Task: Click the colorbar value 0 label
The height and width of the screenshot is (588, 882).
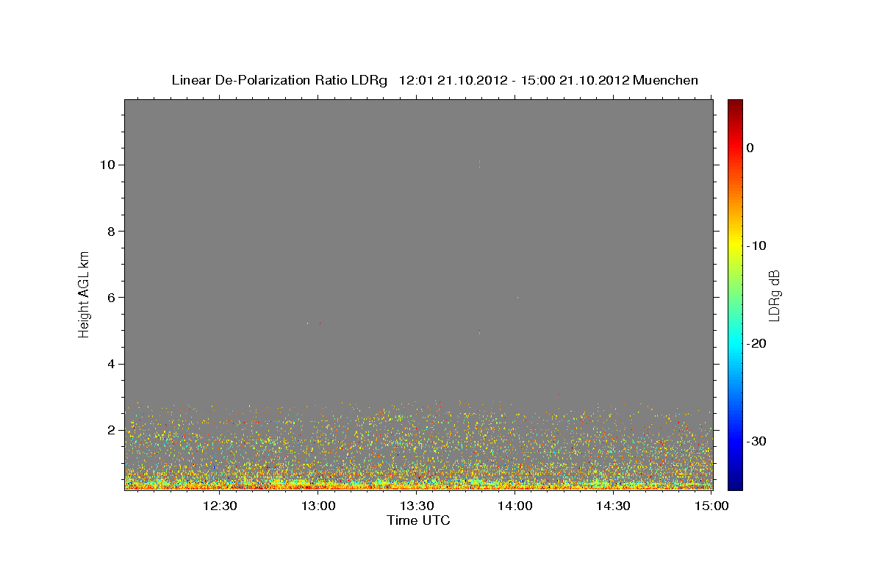Action: [750, 148]
